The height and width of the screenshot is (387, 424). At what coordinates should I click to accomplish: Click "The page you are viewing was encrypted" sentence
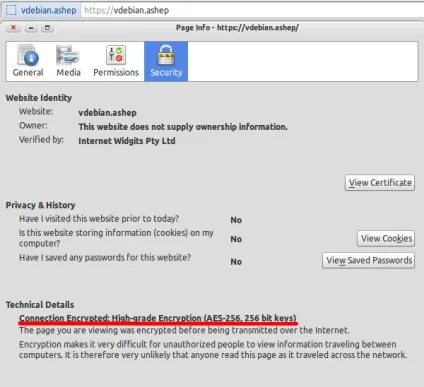pyautogui.click(x=184, y=330)
